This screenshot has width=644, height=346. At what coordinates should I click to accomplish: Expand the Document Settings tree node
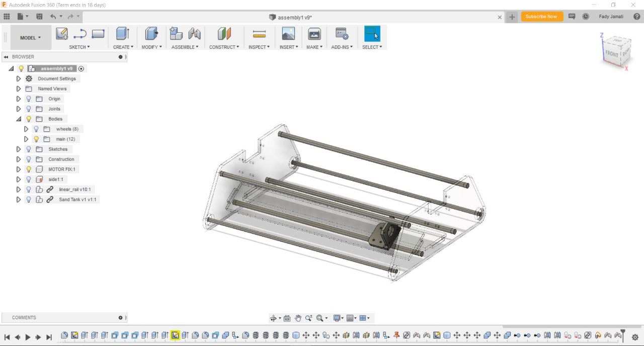click(19, 79)
